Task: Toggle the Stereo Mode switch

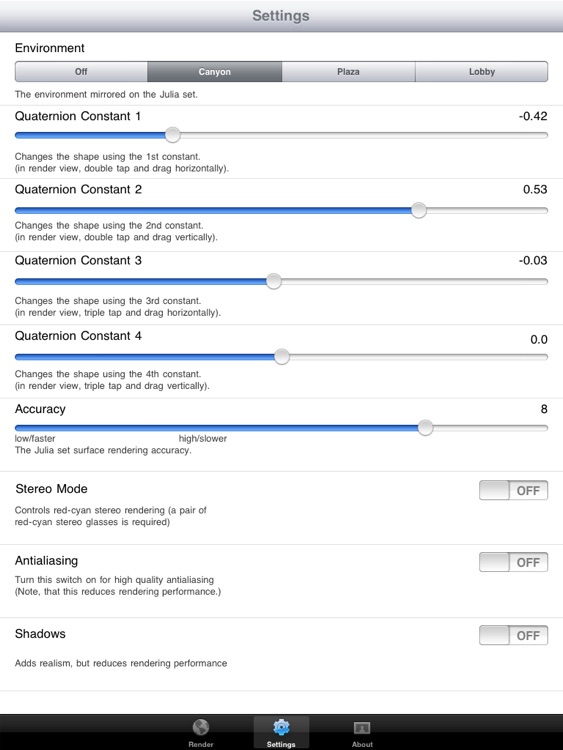Action: click(x=513, y=490)
